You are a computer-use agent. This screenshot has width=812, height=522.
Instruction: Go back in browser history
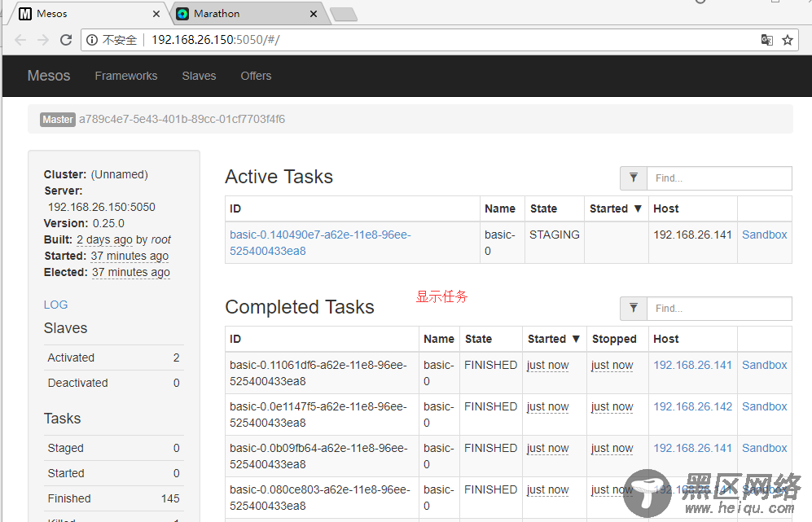tap(20, 40)
